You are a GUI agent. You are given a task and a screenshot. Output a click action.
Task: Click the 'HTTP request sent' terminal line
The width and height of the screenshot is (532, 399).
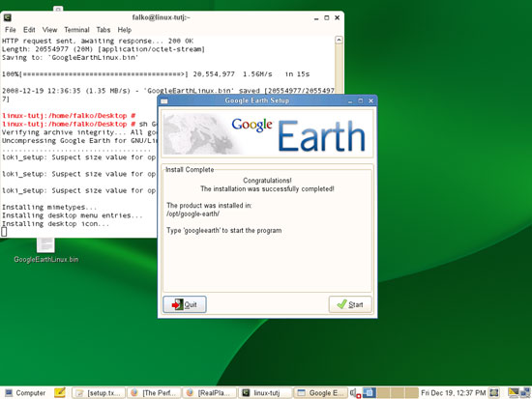point(98,41)
